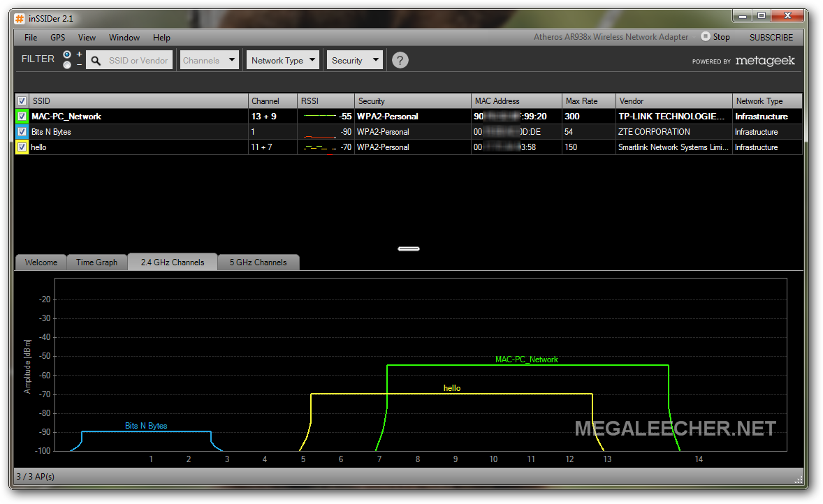The height and width of the screenshot is (504, 823).
Task: Sort by the Vendor column header
Action: (674, 101)
